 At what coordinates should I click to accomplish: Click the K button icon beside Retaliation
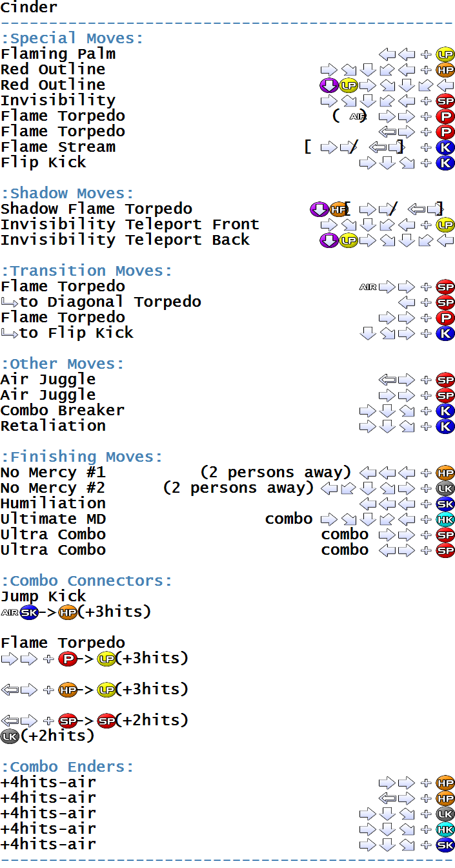pyautogui.click(x=445, y=426)
